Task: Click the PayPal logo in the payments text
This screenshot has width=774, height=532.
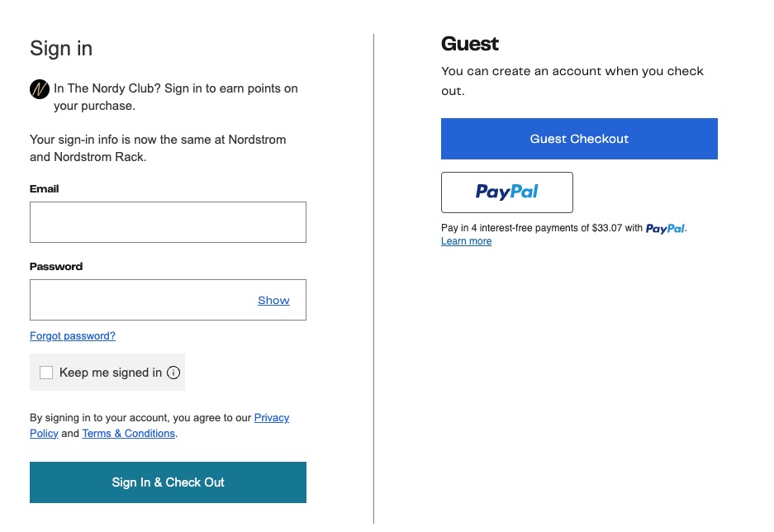Action: pyautogui.click(x=665, y=229)
